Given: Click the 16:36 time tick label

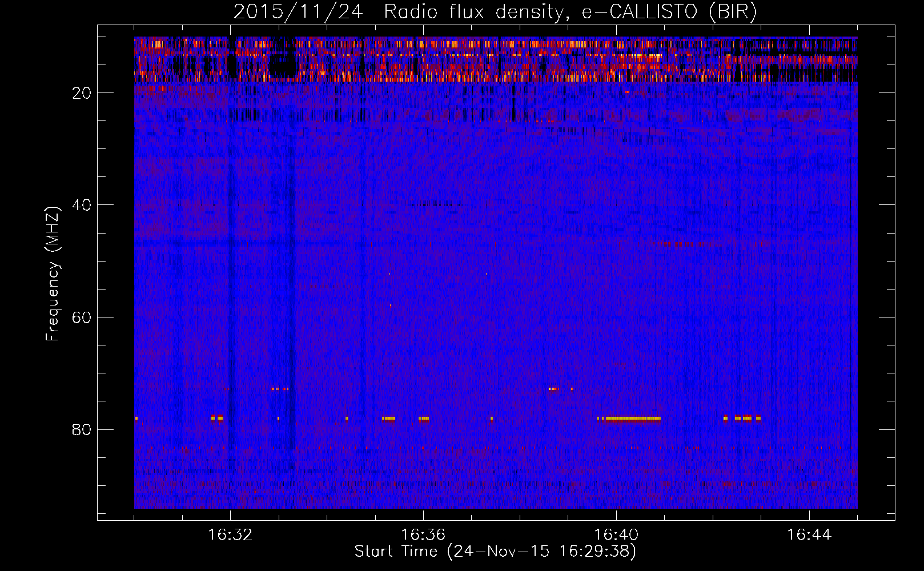Looking at the screenshot, I should click(x=423, y=535).
